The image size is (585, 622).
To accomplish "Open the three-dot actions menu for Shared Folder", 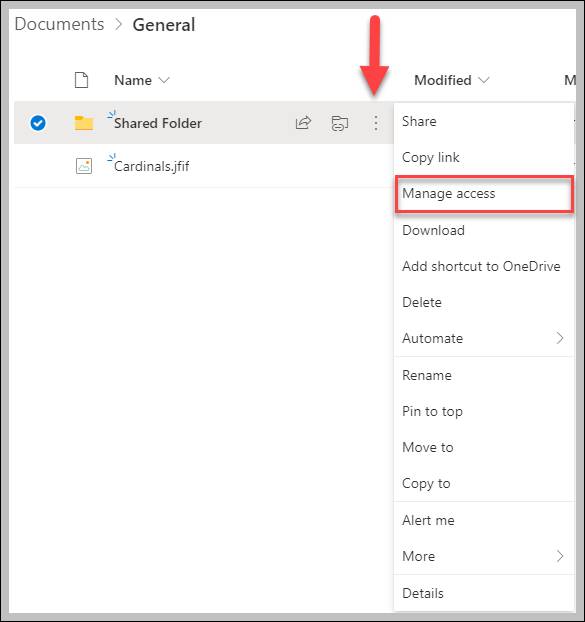I will point(375,123).
